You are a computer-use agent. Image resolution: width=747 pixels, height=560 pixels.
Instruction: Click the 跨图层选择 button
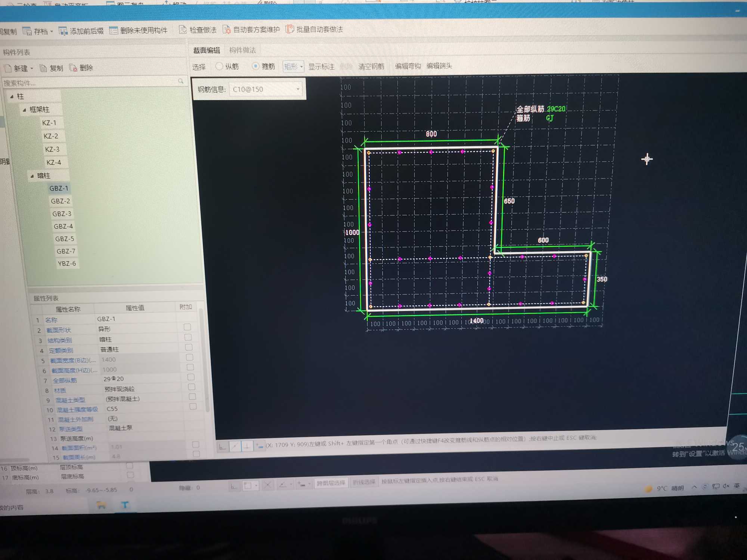point(331,483)
